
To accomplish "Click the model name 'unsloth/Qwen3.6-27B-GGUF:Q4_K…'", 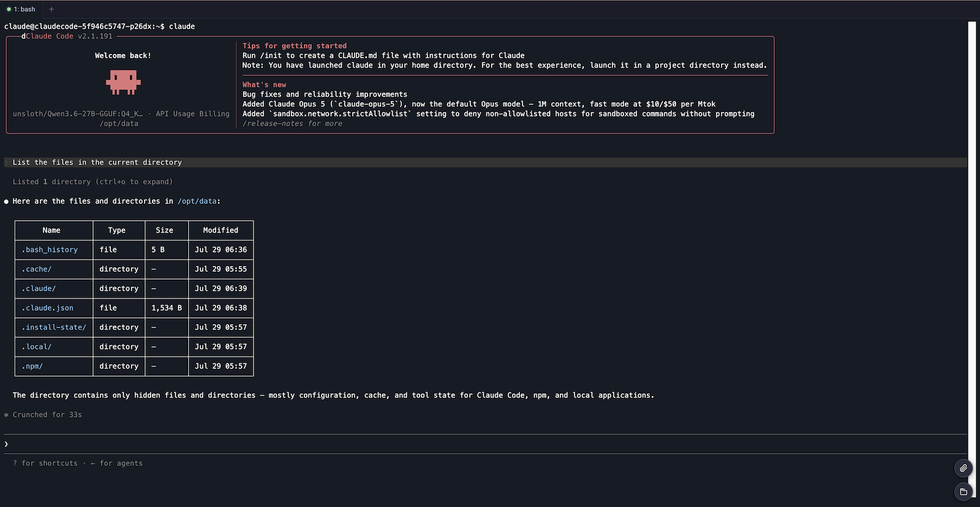I will 78,113.
